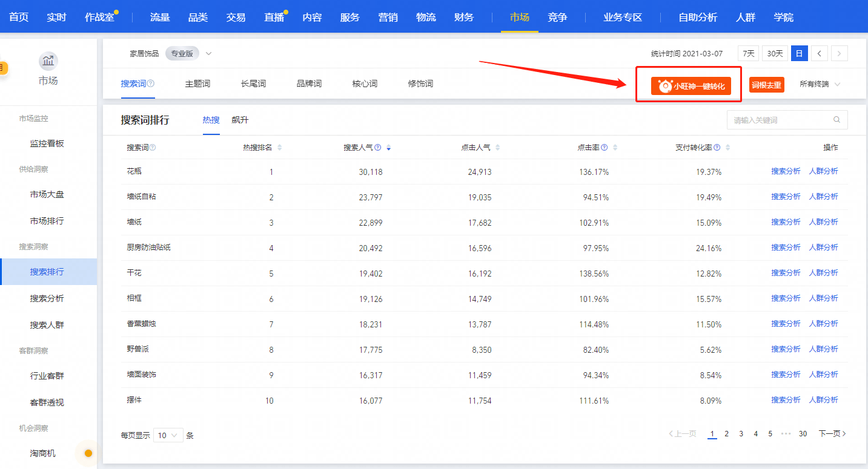Click the 香薰蜡烛 search term
This screenshot has width=868, height=469.
(141, 324)
